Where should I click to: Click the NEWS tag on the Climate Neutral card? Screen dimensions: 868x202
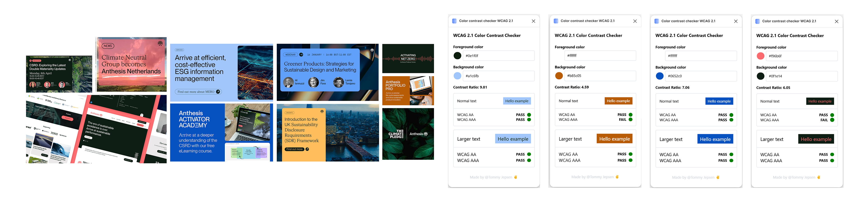(x=108, y=46)
